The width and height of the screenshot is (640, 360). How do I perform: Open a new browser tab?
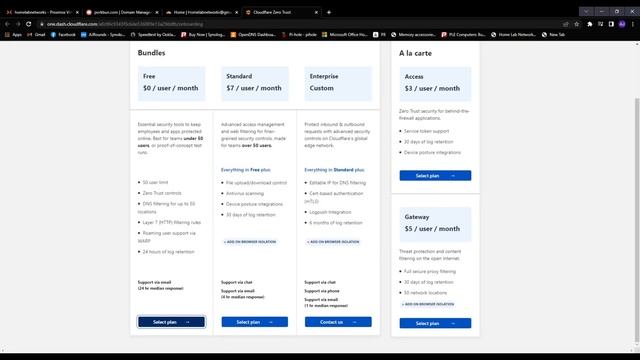click(329, 12)
